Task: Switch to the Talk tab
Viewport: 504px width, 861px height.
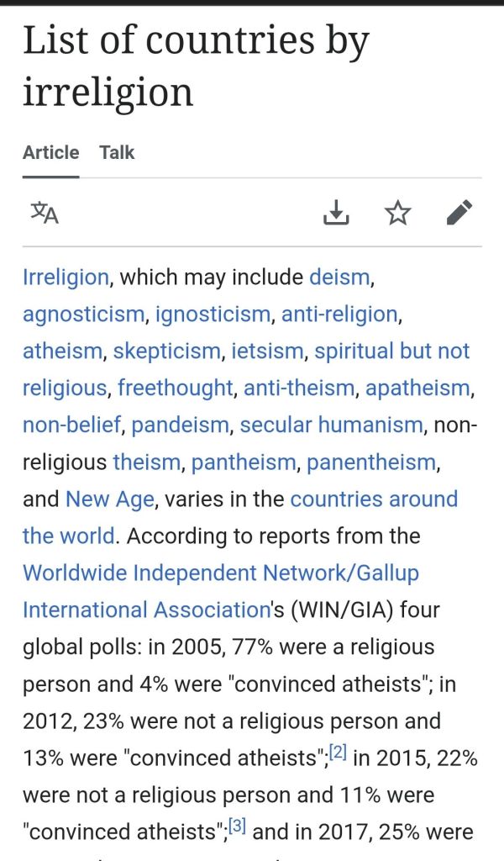Action: coord(117,153)
